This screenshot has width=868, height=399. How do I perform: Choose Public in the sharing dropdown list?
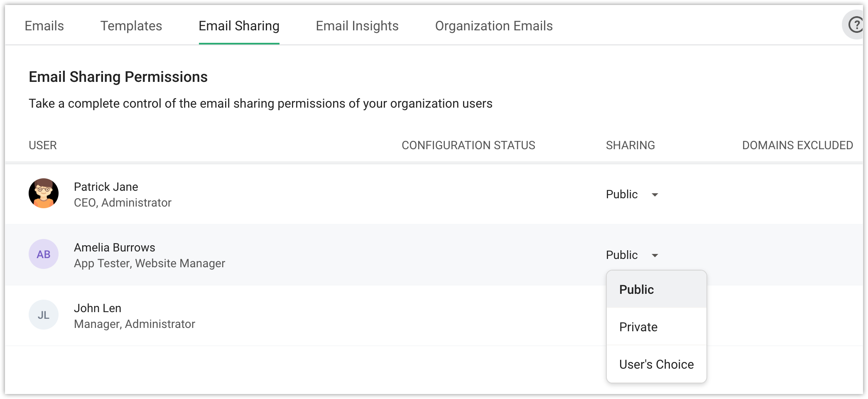pyautogui.click(x=636, y=289)
